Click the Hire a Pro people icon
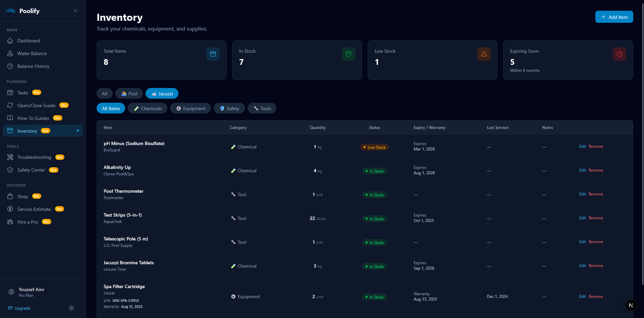 10,222
